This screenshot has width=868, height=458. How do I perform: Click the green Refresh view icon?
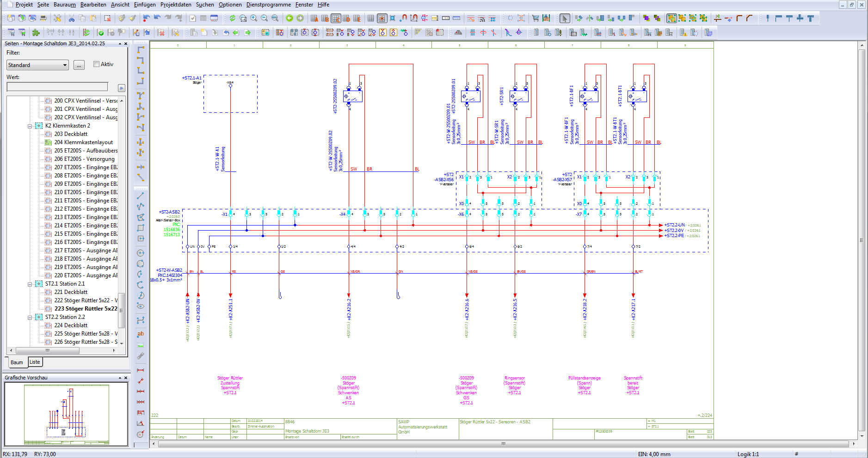(233, 18)
